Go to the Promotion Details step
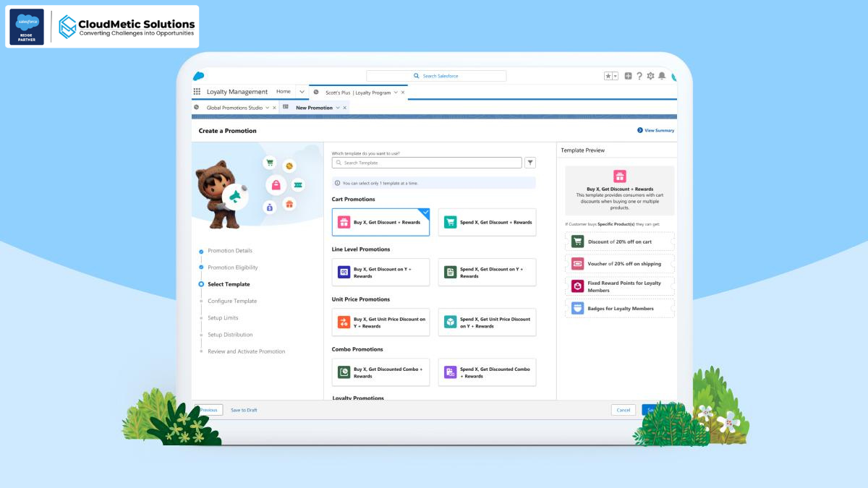868x488 pixels. (x=230, y=251)
